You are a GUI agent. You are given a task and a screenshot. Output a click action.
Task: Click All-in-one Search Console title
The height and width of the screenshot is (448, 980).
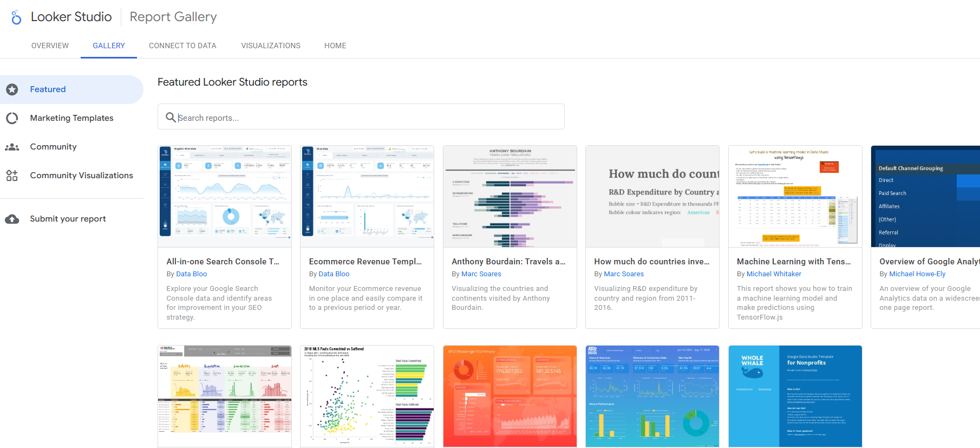223,262
